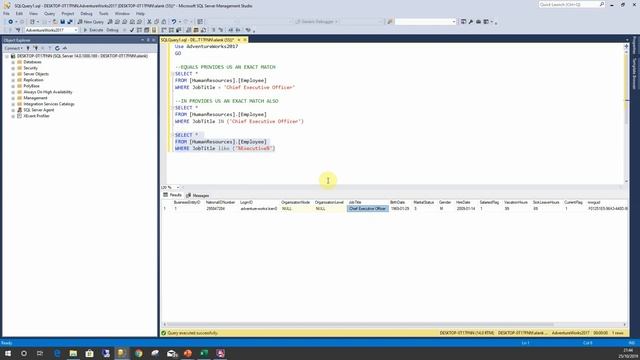This screenshot has width=640, height=360.
Task: Click the New Query toolbar button
Action: point(91,22)
